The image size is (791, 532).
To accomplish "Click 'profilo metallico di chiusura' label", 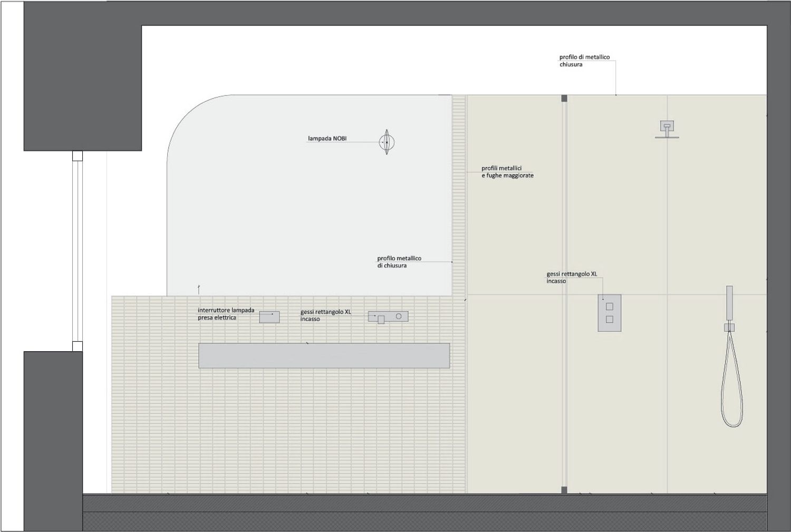I will 399,262.
